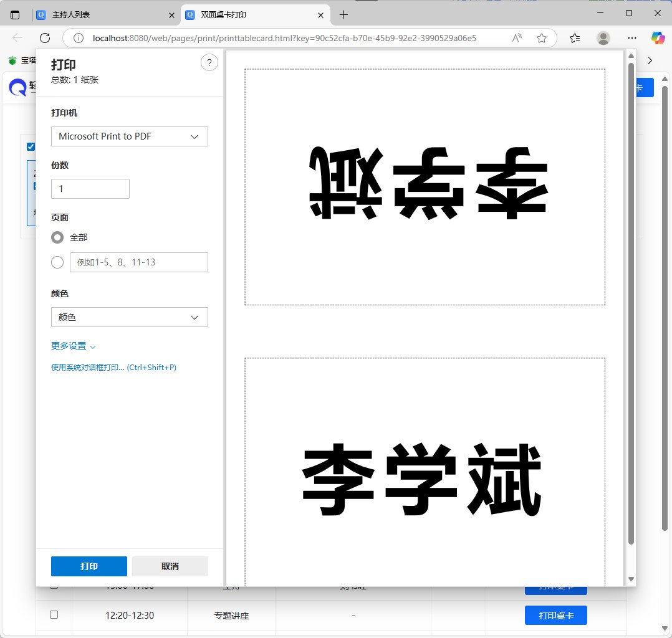This screenshot has width=672, height=638.
Task: Close the 双面桌卡打印 tab
Action: (x=320, y=15)
